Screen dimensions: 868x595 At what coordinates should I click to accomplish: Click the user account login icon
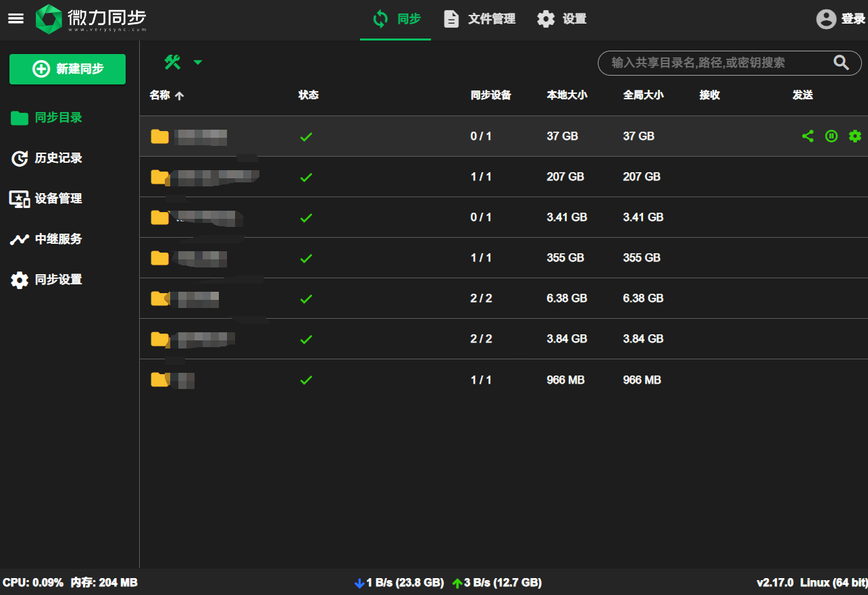coord(825,19)
